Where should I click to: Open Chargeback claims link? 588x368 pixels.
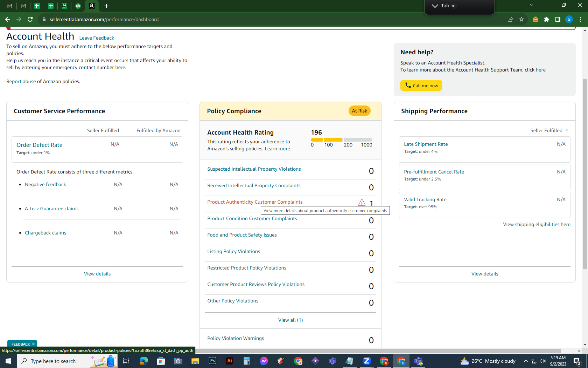click(45, 233)
